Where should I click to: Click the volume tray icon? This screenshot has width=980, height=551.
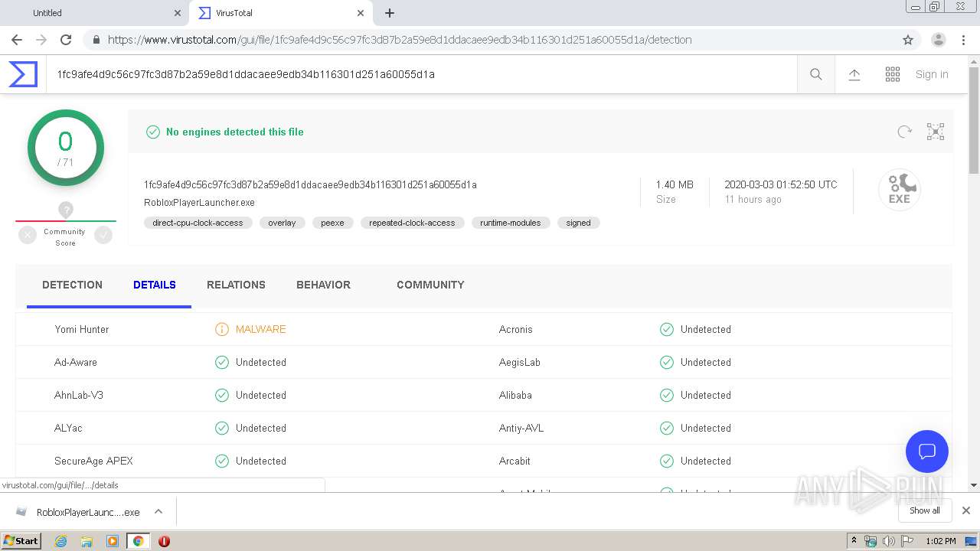[889, 541]
